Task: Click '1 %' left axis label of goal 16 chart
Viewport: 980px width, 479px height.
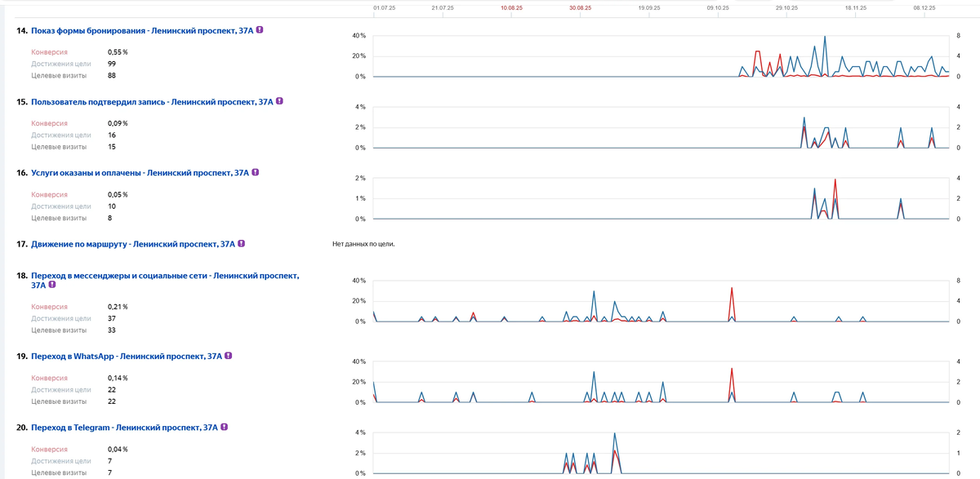Action: click(360, 198)
